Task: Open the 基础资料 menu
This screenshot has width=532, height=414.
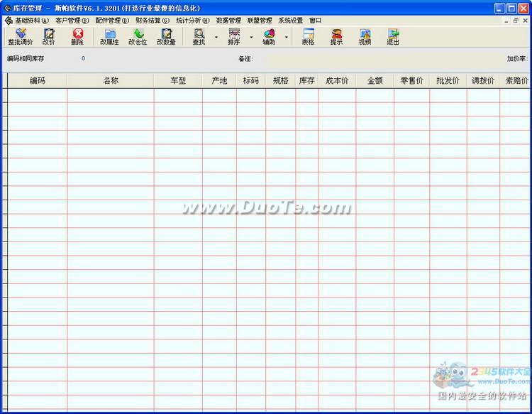Action: point(32,21)
